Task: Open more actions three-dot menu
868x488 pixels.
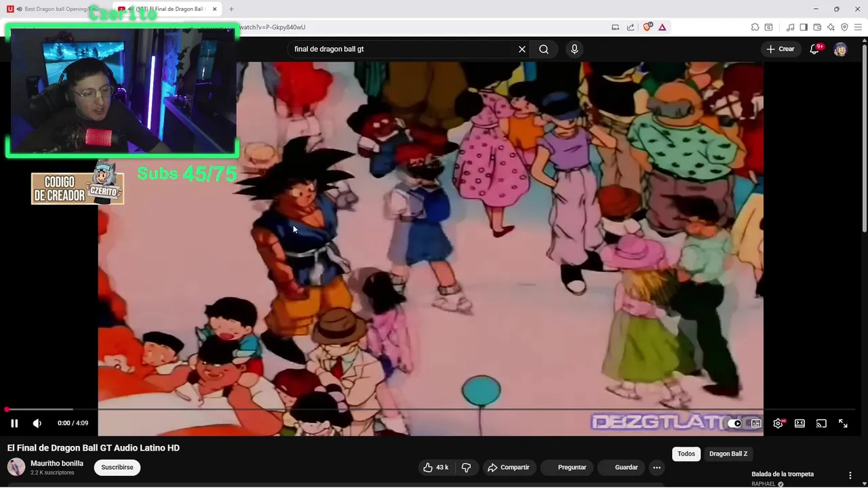Action: (x=656, y=467)
